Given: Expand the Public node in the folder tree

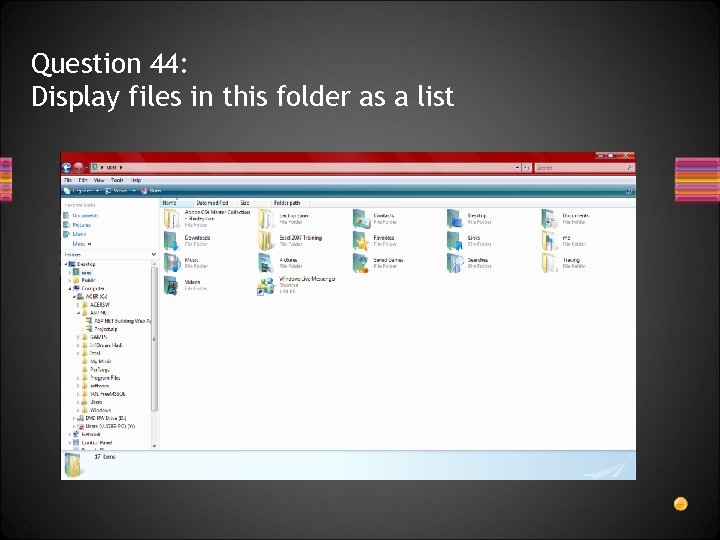Looking at the screenshot, I should (70, 280).
